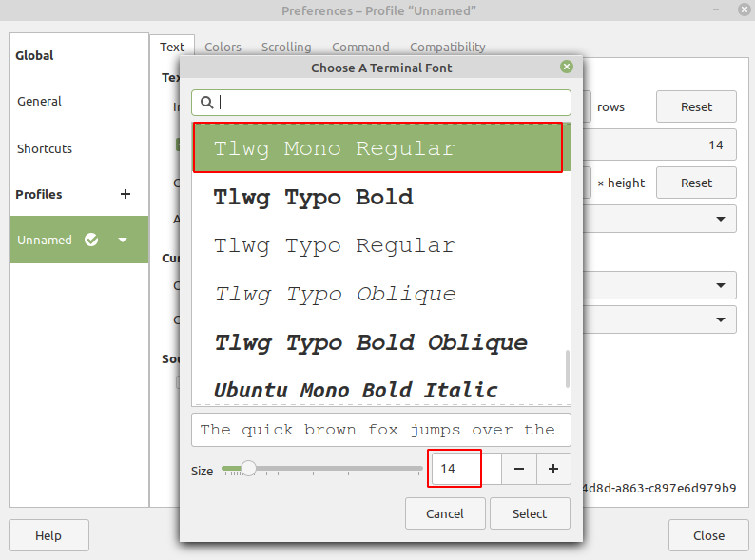755x560 pixels.
Task: Click the font size slider handle
Action: [x=248, y=468]
